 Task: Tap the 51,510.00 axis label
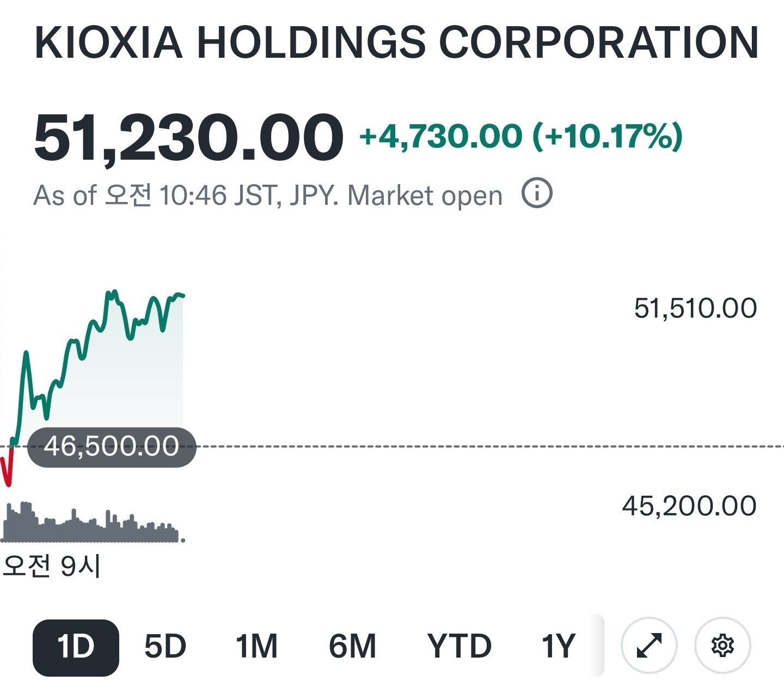tap(695, 308)
